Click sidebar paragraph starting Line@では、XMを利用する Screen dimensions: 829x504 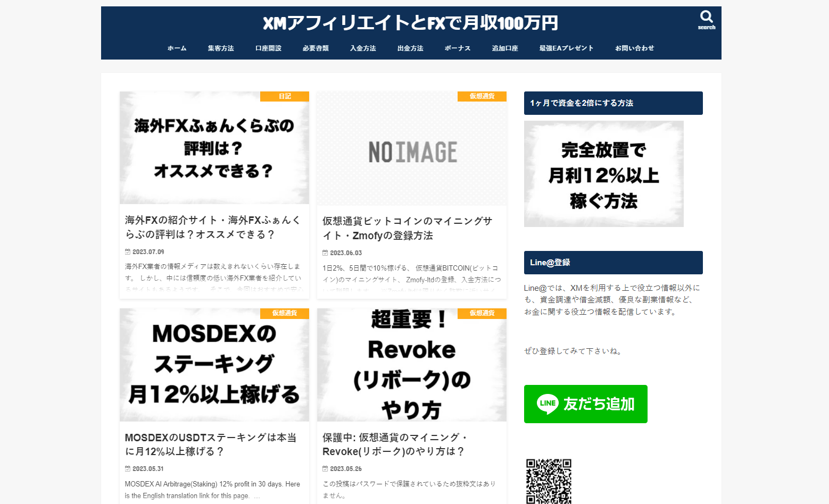(x=612, y=300)
